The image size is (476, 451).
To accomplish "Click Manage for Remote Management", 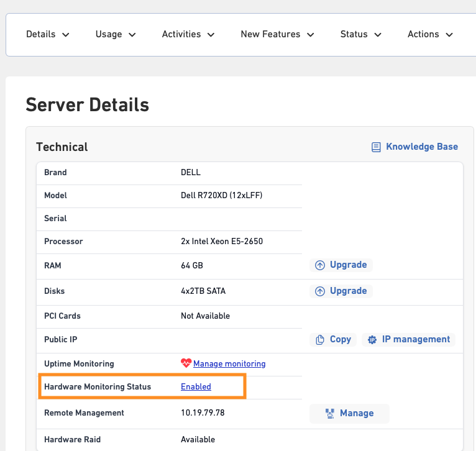I will click(x=349, y=413).
